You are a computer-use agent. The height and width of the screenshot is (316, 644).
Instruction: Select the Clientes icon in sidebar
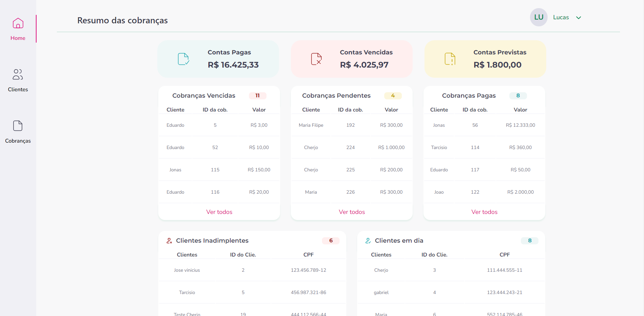18,74
